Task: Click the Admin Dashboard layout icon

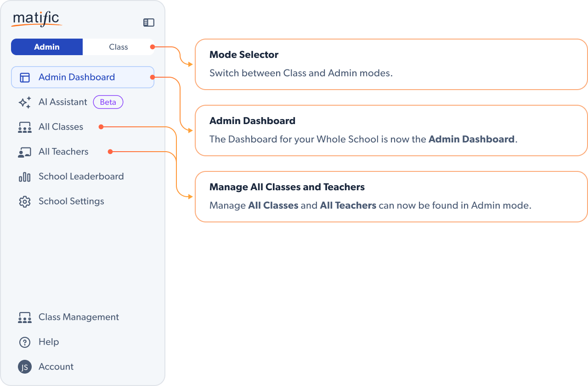Action: [x=25, y=77]
